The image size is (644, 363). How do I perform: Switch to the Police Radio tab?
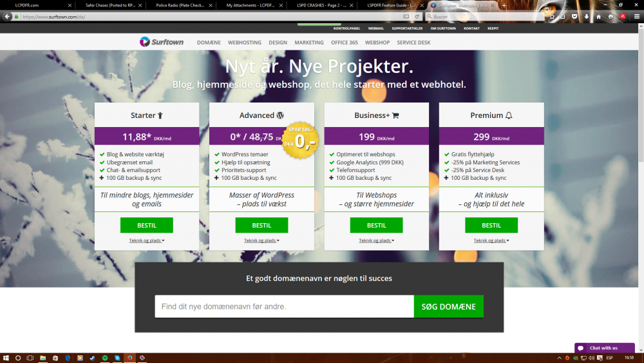(x=181, y=5)
